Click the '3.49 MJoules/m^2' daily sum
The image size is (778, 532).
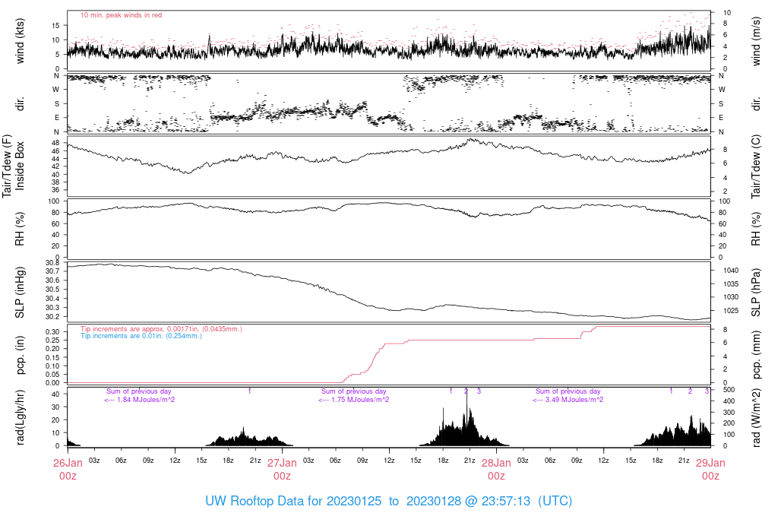[x=568, y=400]
